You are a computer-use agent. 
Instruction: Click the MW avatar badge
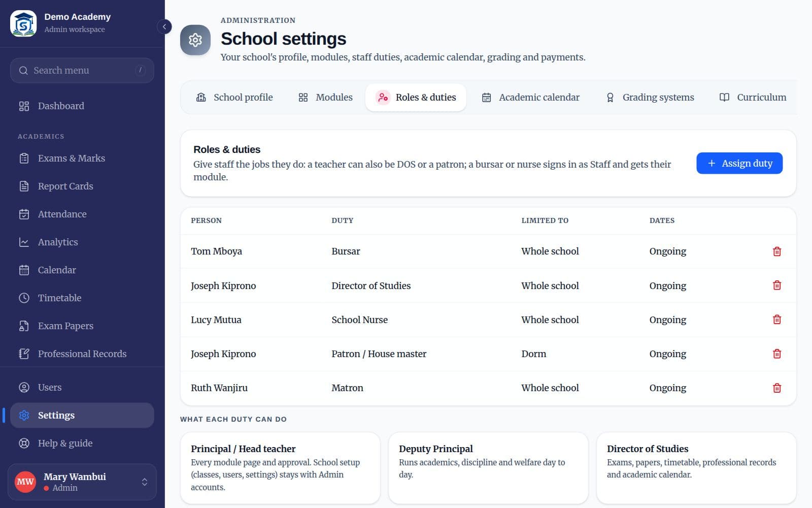tap(25, 482)
